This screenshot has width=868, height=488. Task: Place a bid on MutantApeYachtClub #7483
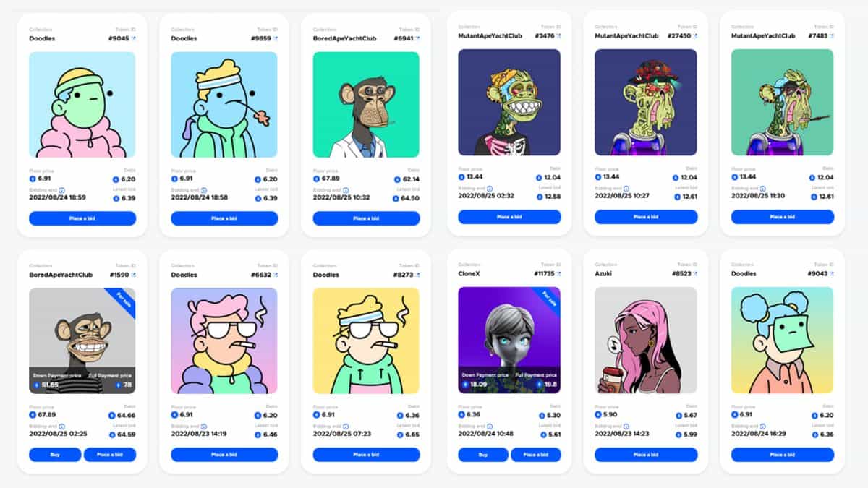(x=783, y=217)
